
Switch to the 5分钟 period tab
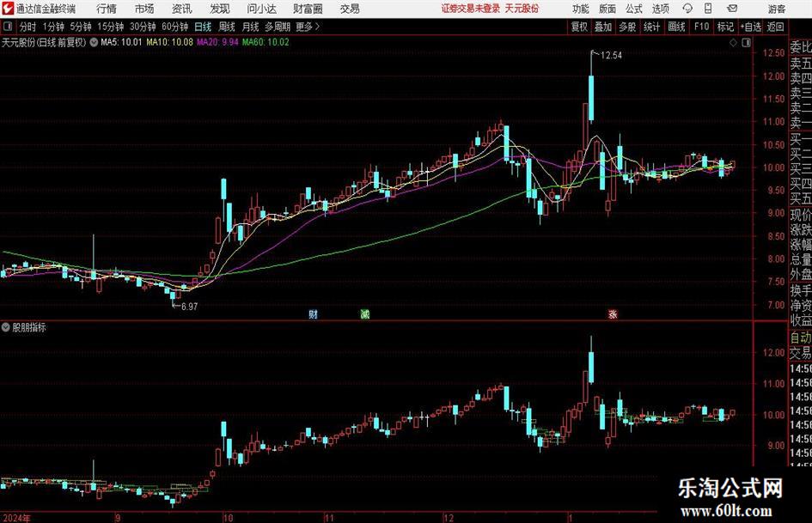pos(81,27)
